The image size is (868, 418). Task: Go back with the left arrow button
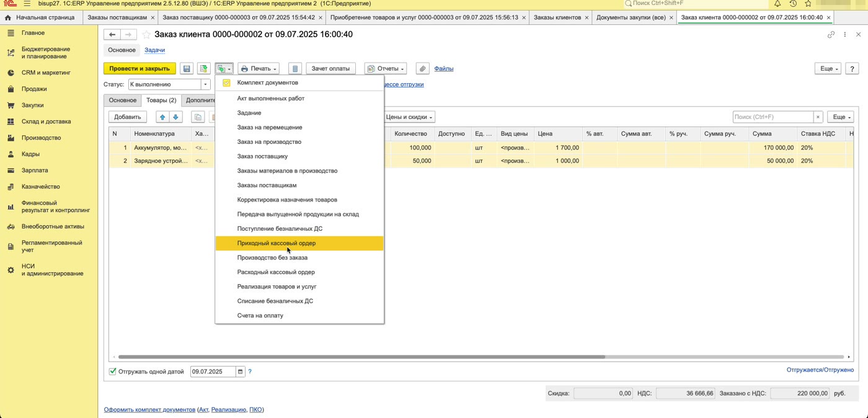pyautogui.click(x=112, y=35)
